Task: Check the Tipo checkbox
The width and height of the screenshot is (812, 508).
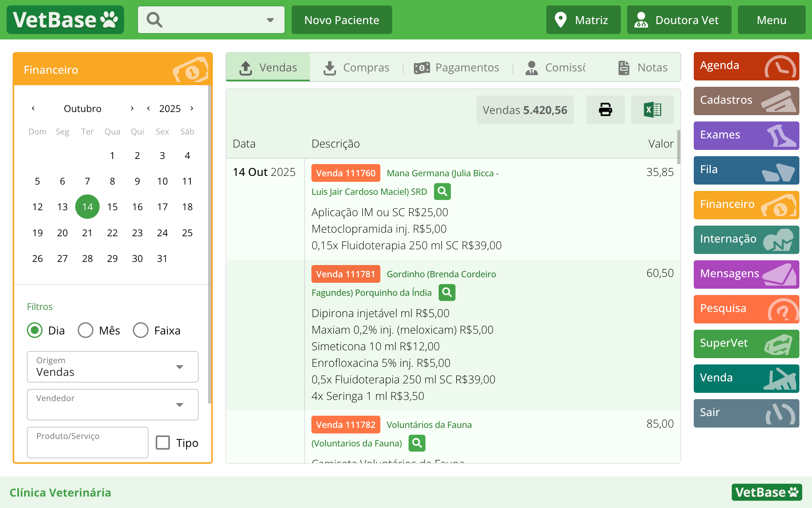Action: click(x=163, y=443)
